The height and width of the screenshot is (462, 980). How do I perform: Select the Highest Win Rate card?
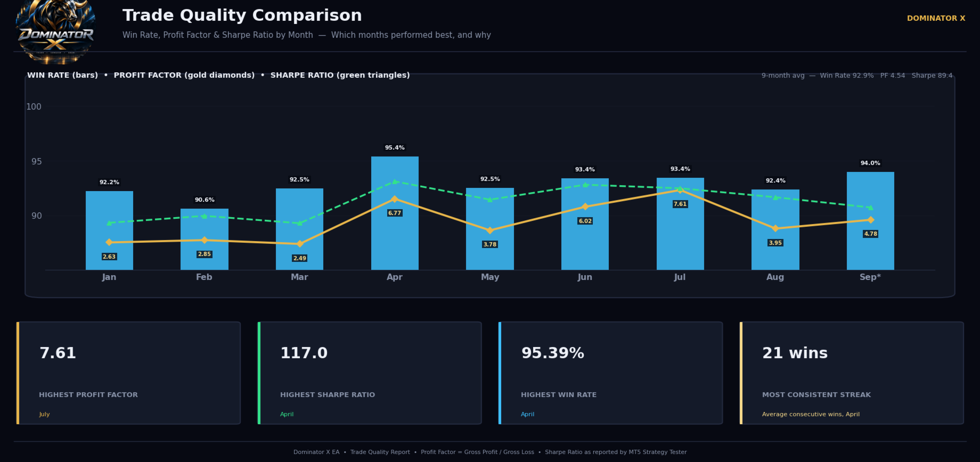pos(610,373)
